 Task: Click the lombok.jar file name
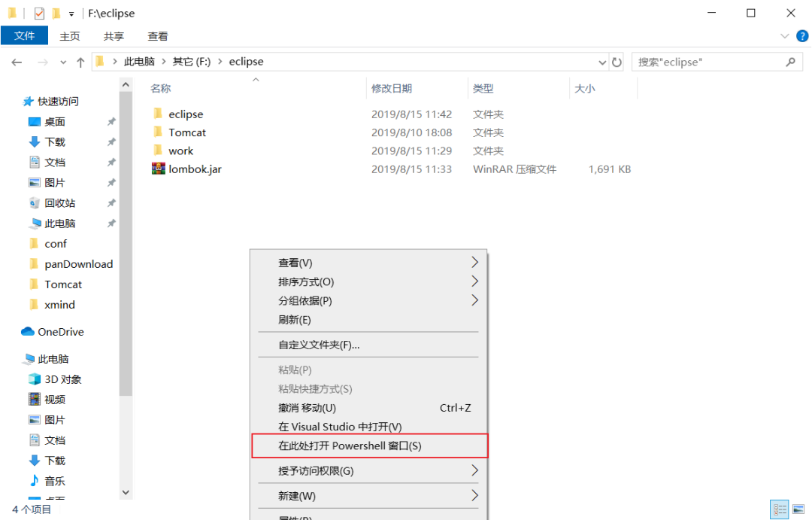[x=195, y=169]
